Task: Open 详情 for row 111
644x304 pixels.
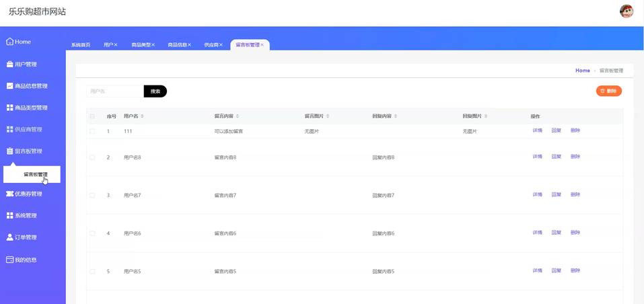Action: coord(537,130)
